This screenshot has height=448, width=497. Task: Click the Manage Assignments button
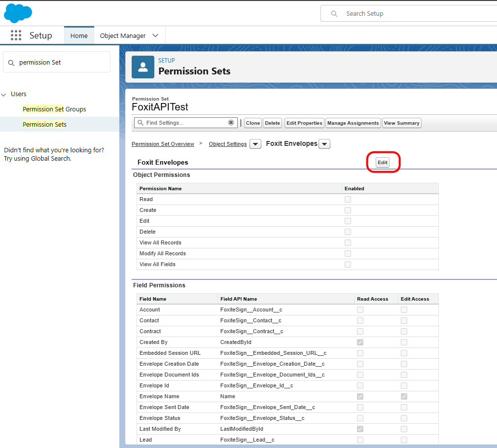pos(353,123)
